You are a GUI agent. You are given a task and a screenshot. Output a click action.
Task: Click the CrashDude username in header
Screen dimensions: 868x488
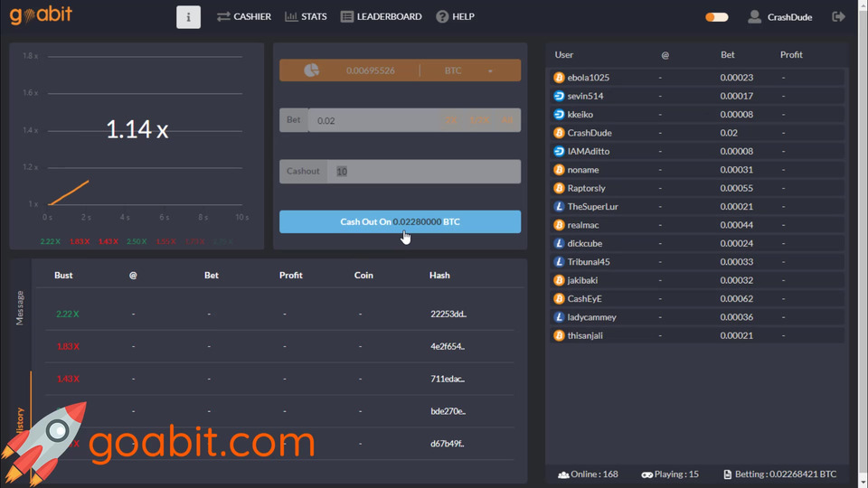(789, 17)
